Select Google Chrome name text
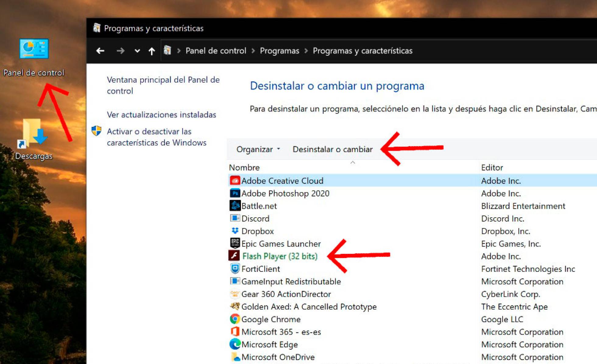This screenshot has height=364, width=597. click(x=271, y=319)
